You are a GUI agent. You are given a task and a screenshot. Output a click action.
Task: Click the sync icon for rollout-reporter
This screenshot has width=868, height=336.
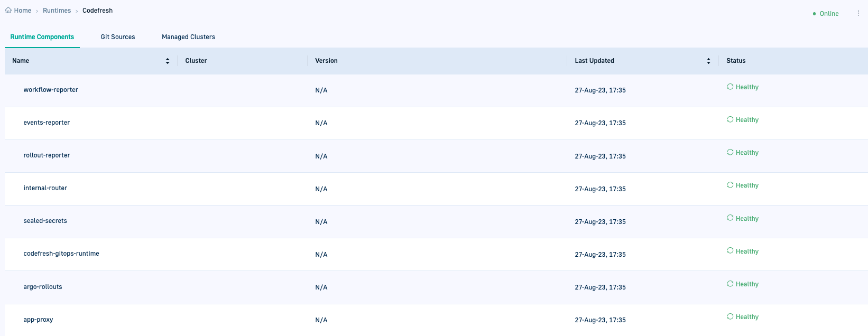pos(730,152)
